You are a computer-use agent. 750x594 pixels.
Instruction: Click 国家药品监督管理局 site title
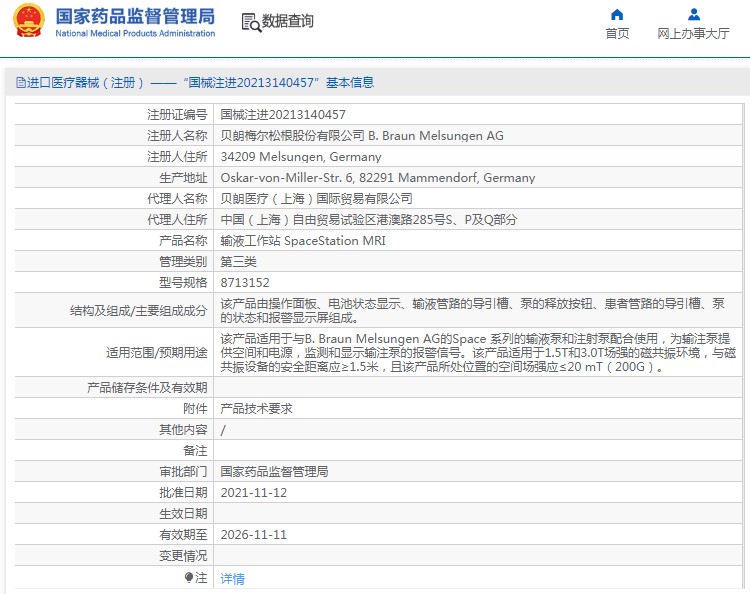(135, 16)
